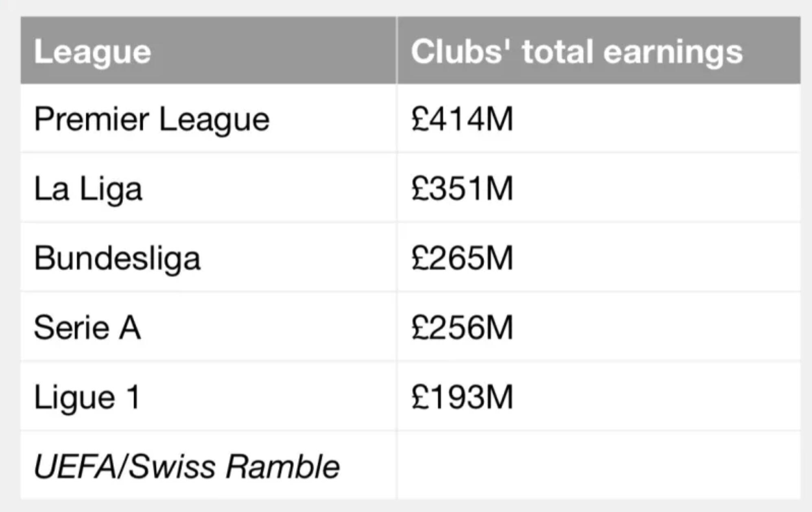Click the empty cell beside the source credit
This screenshot has height=512, width=812.
pyautogui.click(x=598, y=466)
